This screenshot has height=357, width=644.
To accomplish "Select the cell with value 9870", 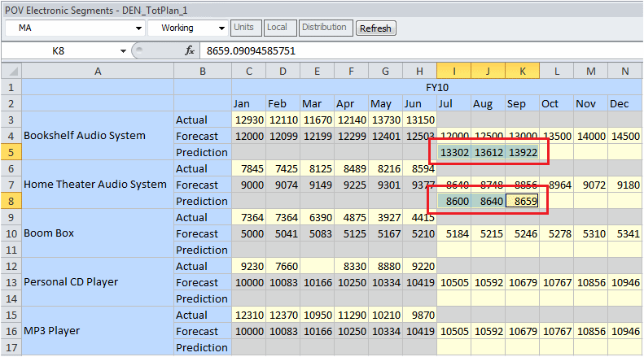I will click(419, 316).
